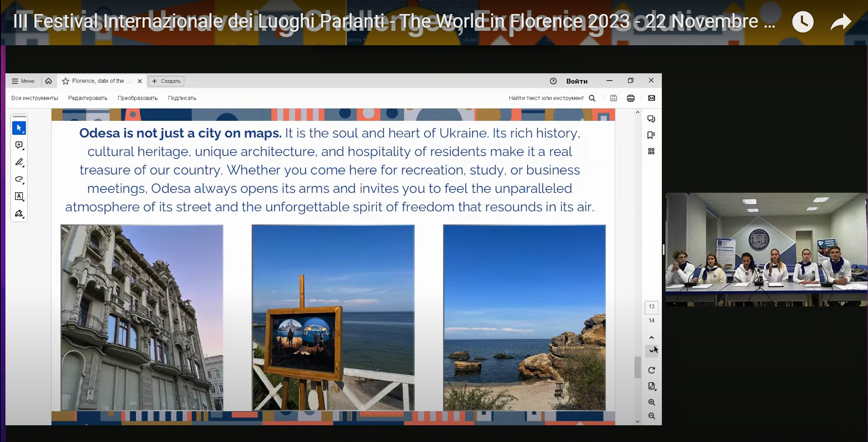Click the Создать new tab button
Screen dimensions: 868x442
(166, 81)
